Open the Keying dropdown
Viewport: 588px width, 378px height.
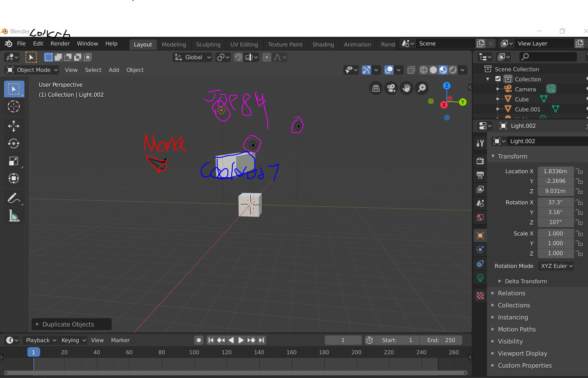pos(73,340)
